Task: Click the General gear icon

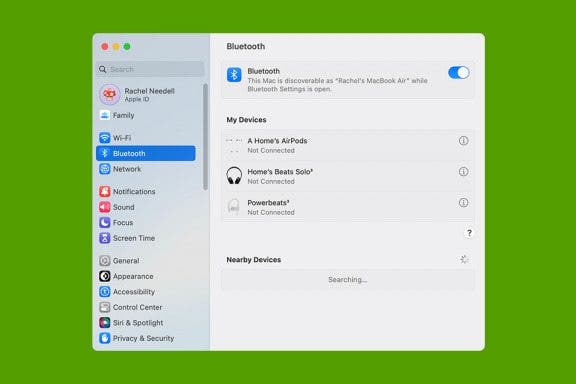Action: [x=105, y=261]
